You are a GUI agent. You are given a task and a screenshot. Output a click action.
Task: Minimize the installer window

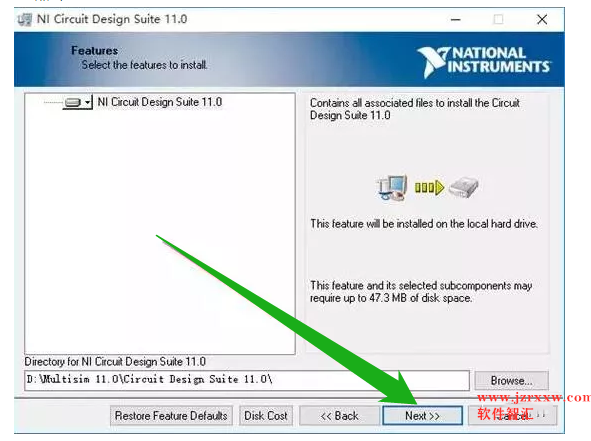coord(456,19)
